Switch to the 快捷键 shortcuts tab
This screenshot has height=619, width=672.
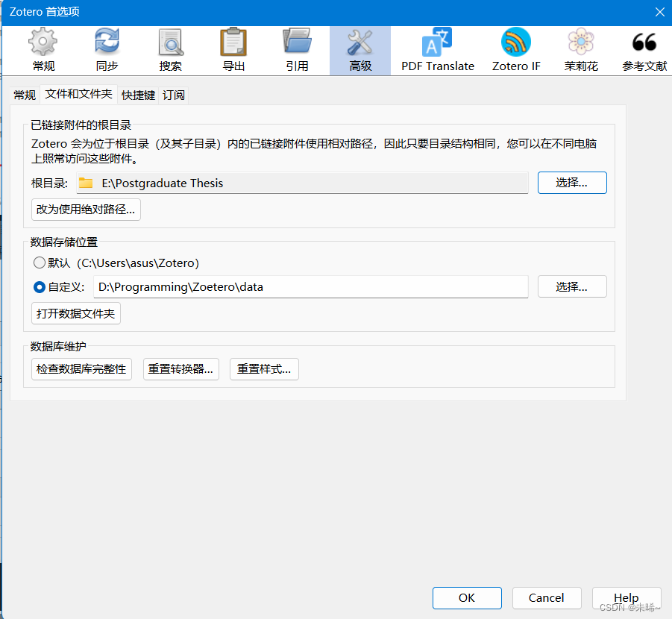(x=138, y=95)
